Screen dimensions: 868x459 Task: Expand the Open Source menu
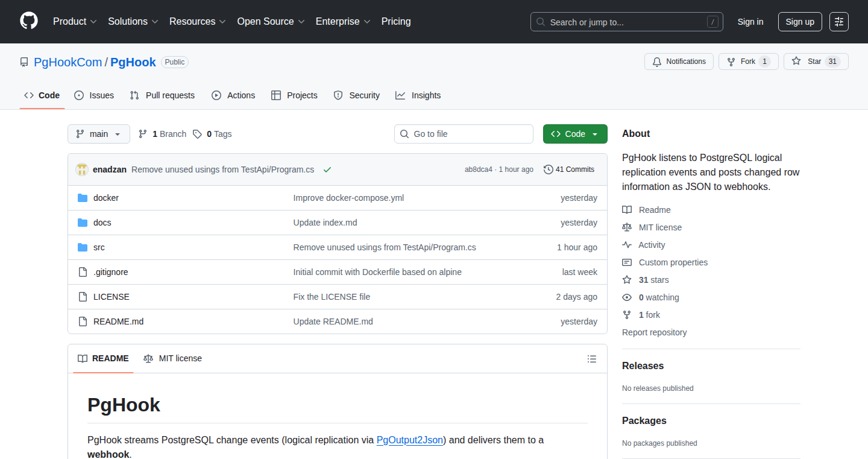click(271, 21)
